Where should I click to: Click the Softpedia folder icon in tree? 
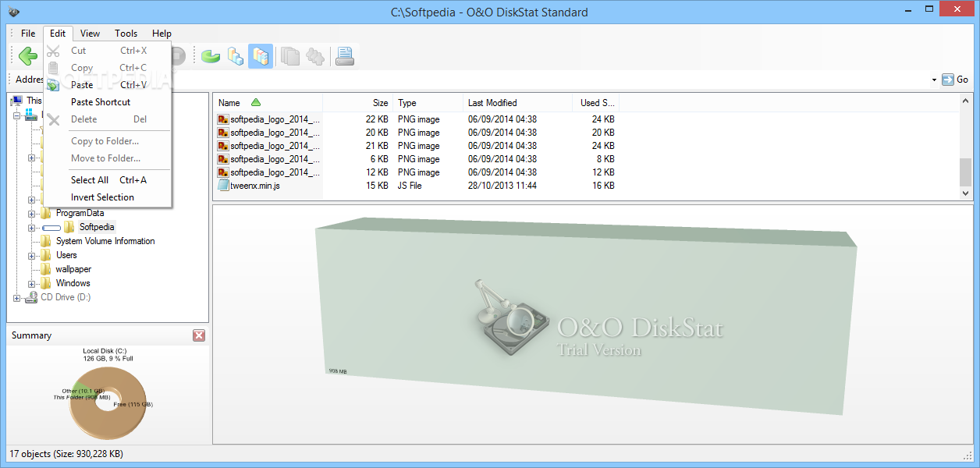click(x=69, y=227)
